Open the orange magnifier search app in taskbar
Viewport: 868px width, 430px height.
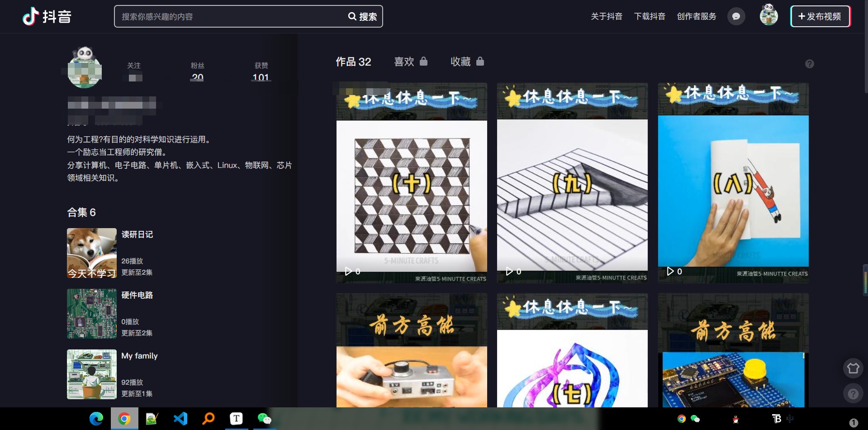click(x=208, y=419)
